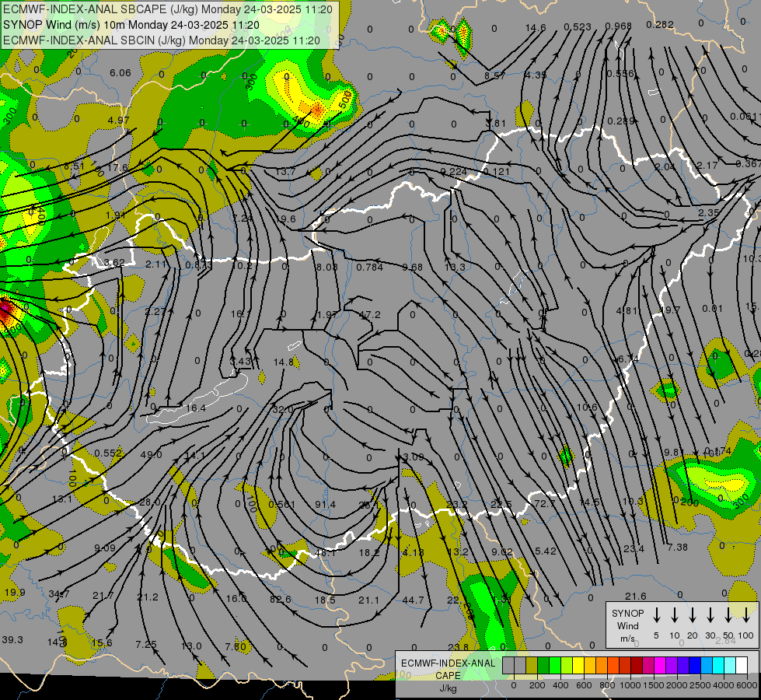Select the pale cyan legend swatch
Image resolution: width=761 pixels, height=700 pixels.
coord(729,666)
